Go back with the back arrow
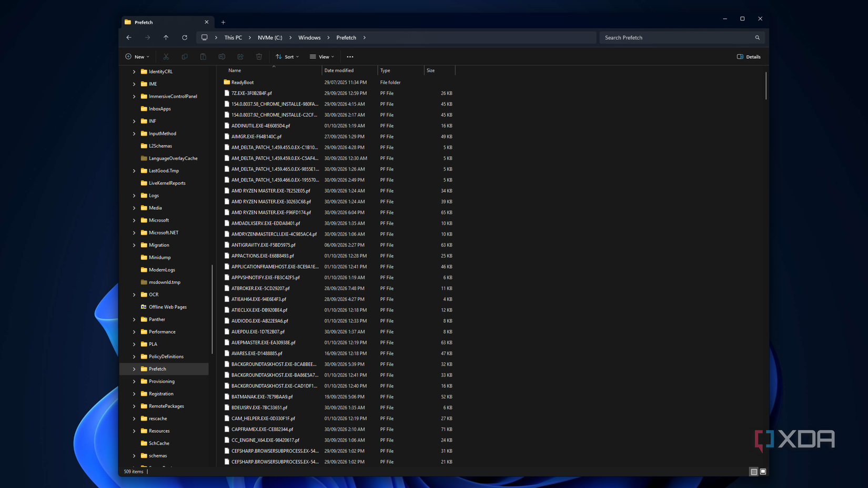 pos(129,37)
